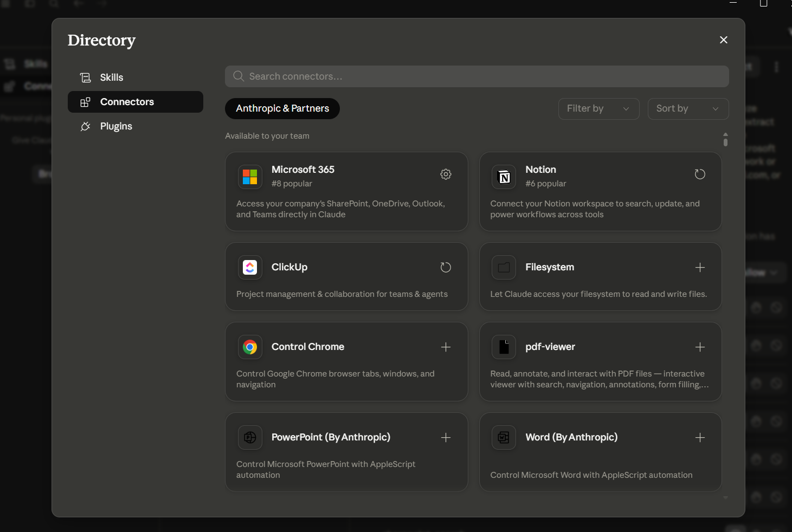Add the Filesystem connector with plus icon

[700, 267]
